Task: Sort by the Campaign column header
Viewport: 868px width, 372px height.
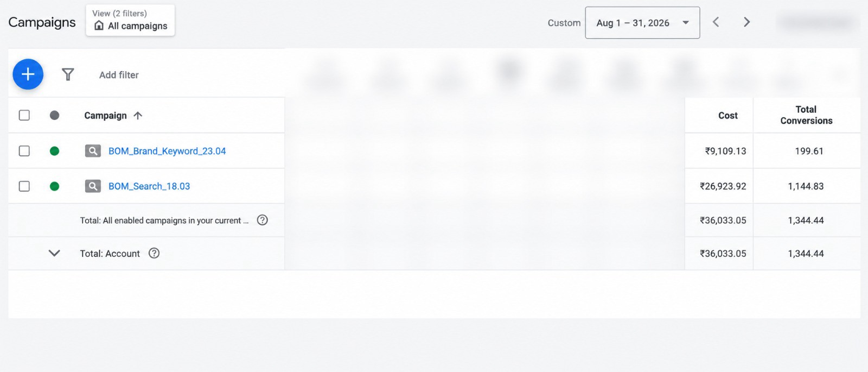Action: [105, 115]
